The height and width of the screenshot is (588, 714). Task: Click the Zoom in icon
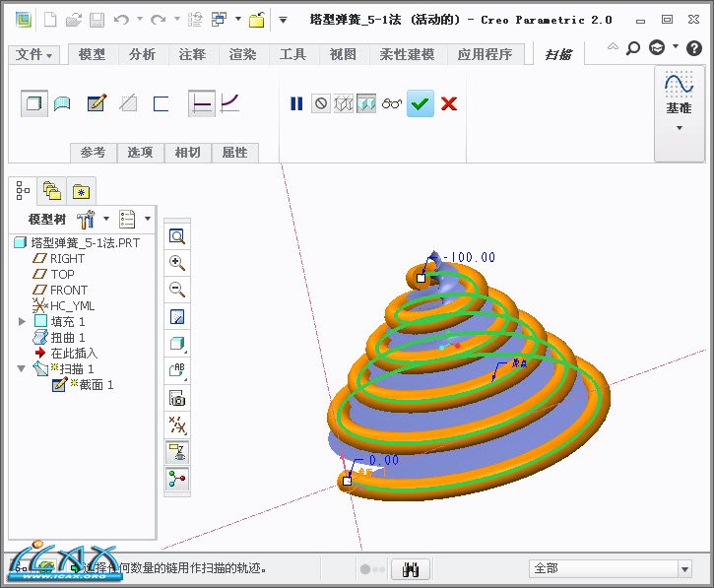pos(176,262)
